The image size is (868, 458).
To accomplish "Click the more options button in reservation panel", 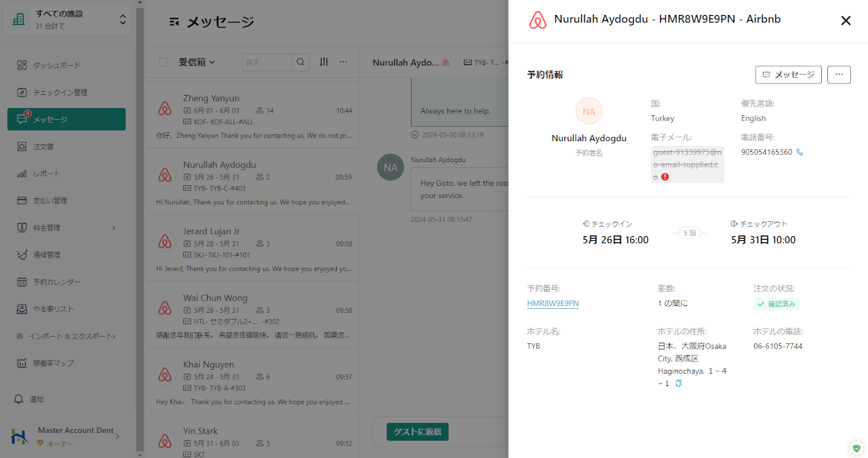I will click(839, 75).
